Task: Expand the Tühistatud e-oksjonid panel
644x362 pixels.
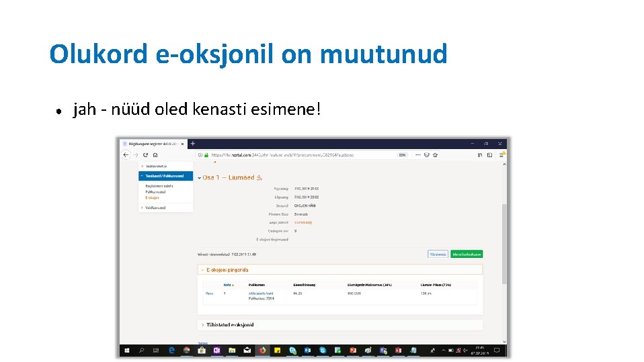Action: coord(339,324)
